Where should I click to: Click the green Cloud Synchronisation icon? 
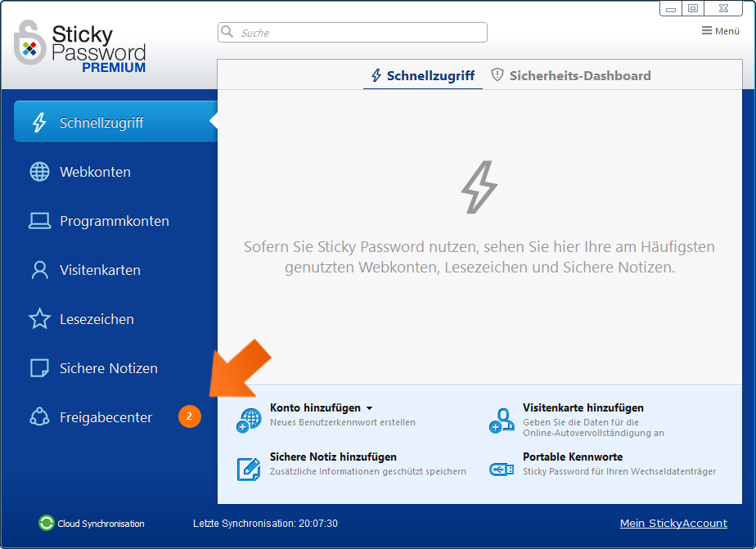pyautogui.click(x=47, y=523)
